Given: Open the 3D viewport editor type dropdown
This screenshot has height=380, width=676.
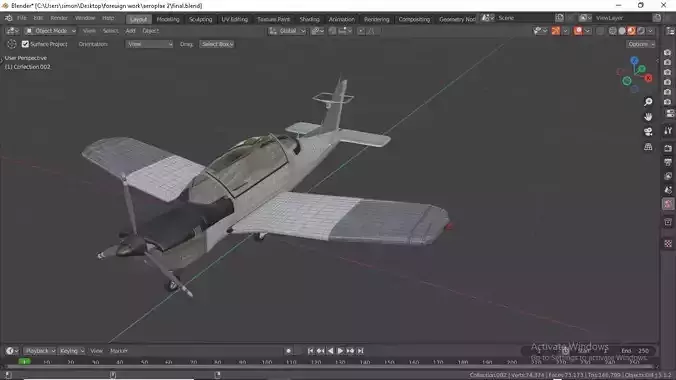Looking at the screenshot, I should 13,31.
